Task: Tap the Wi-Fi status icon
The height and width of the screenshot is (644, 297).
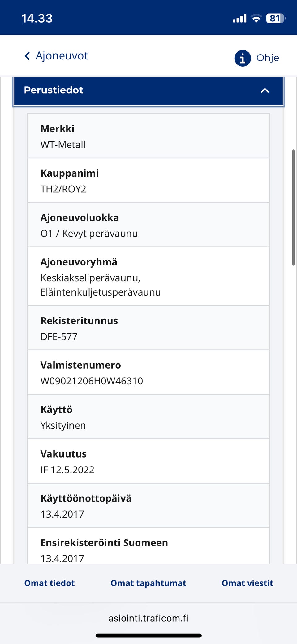Action: click(256, 19)
